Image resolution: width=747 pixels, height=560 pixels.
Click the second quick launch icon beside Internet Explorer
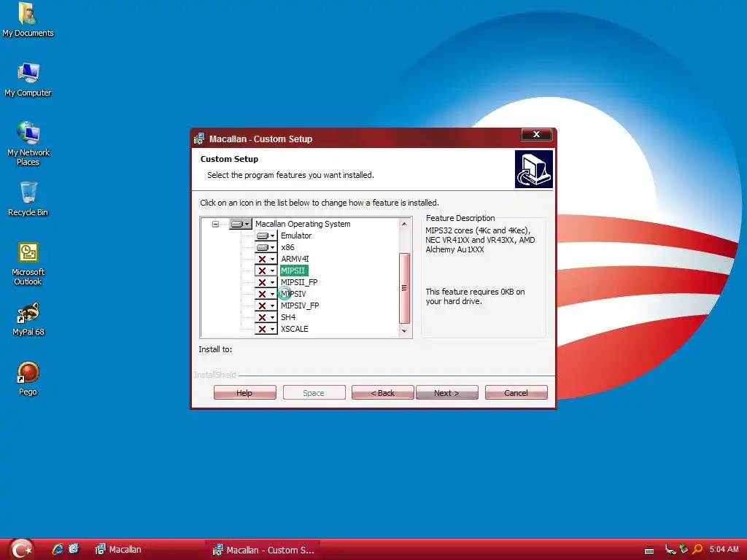click(74, 549)
